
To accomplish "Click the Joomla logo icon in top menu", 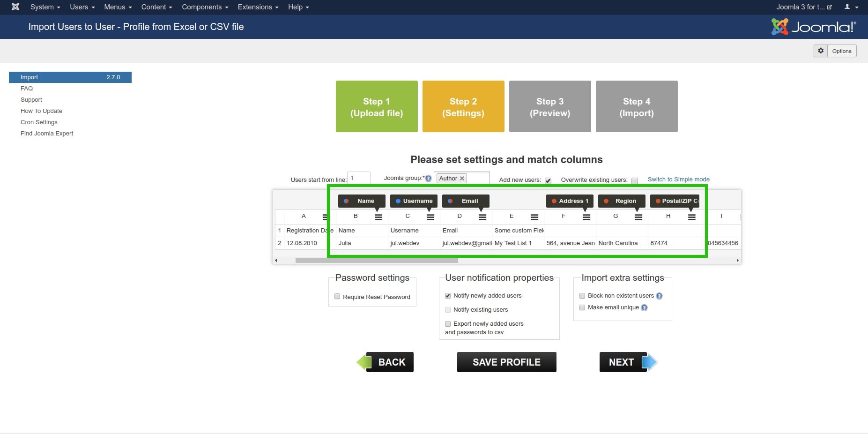I will [15, 7].
